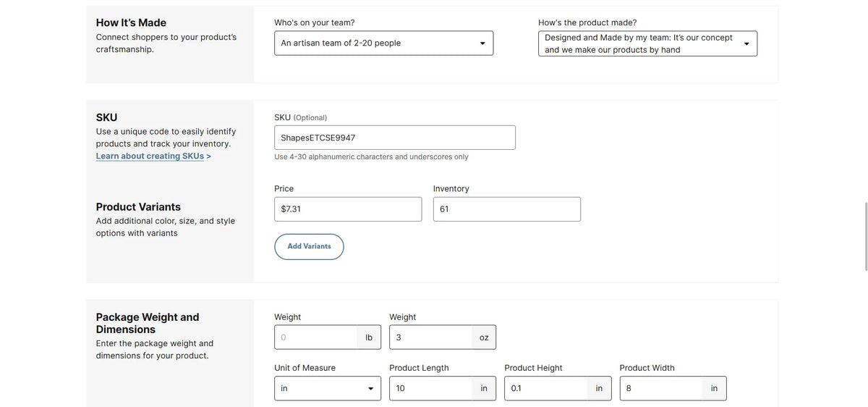Click the 'Add additional color, size, and style' description
The image size is (868, 407).
tap(165, 227)
